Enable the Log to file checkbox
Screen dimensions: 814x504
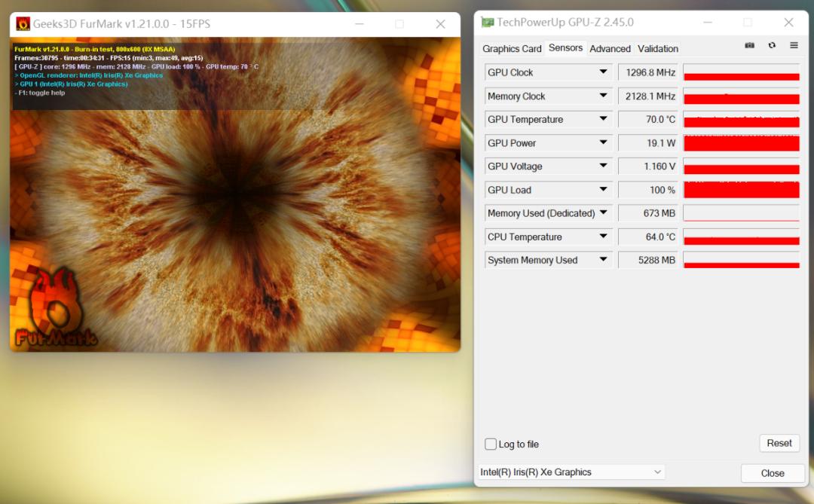[x=491, y=444]
